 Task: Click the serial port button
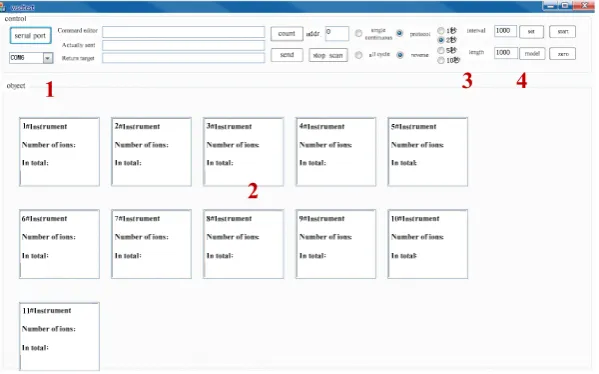[x=30, y=36]
